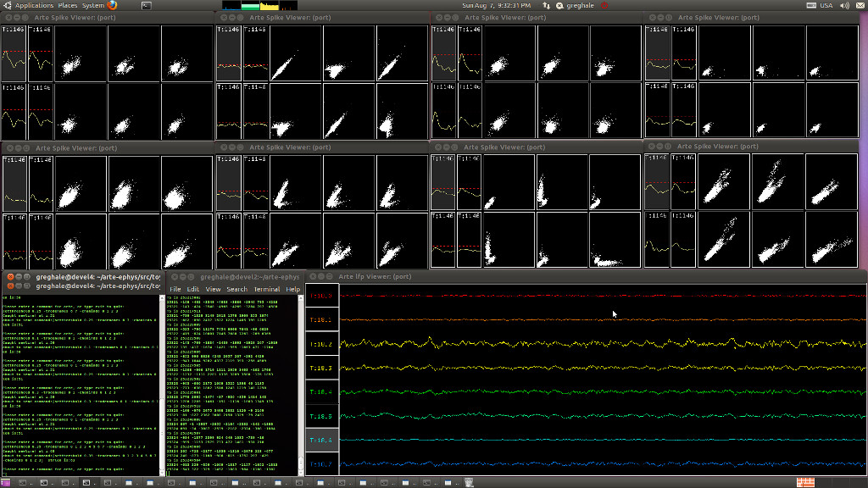Image resolution: width=868 pixels, height=488 pixels.
Task: Select highlighted LFP channel T:18.6
Action: [x=321, y=440]
